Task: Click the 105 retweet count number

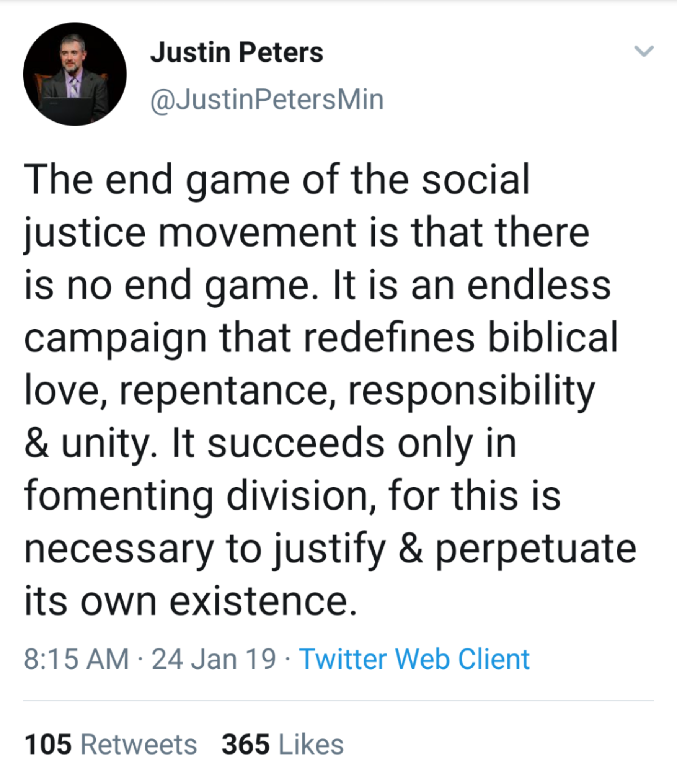Action: [x=48, y=745]
